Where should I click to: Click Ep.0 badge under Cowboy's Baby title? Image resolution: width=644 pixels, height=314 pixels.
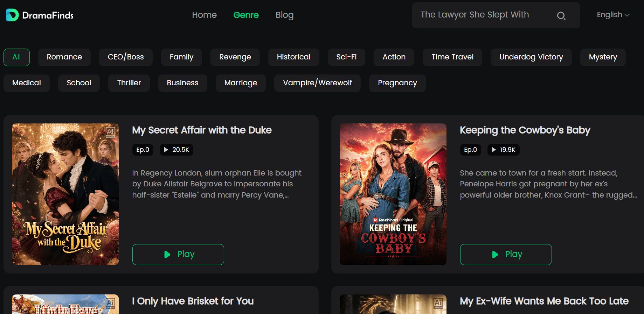[x=470, y=150]
